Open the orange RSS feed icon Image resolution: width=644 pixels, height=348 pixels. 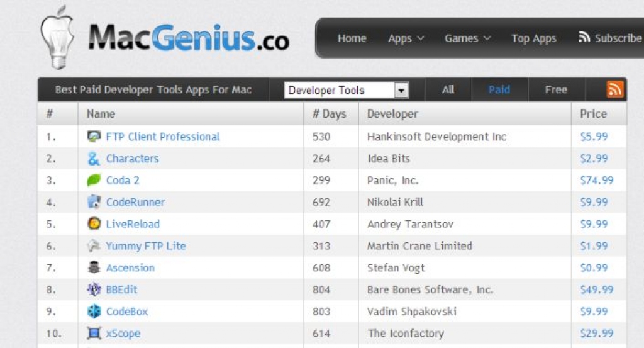tap(615, 89)
